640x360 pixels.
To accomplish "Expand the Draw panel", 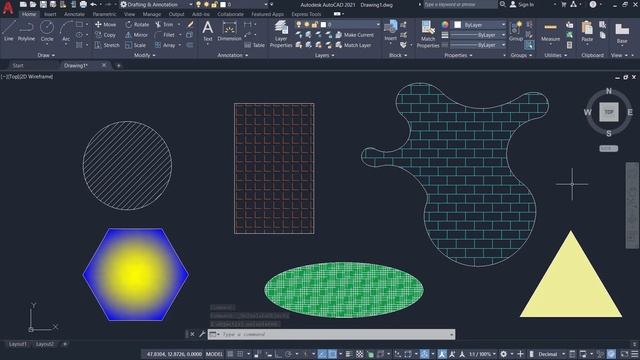I will 46,55.
